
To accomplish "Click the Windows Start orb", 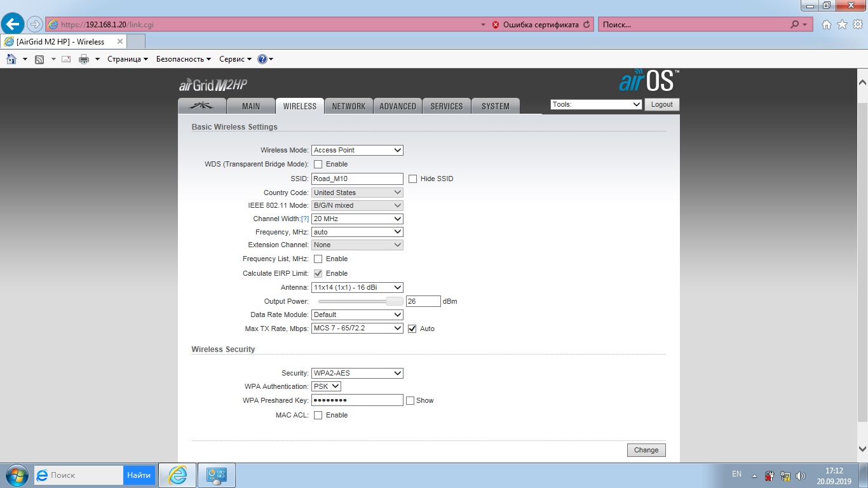I will pyautogui.click(x=16, y=475).
